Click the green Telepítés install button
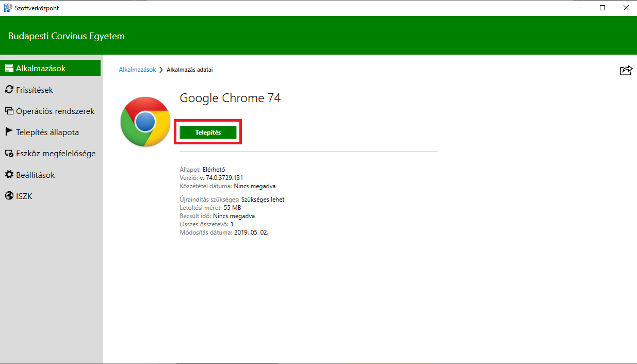This screenshot has width=637, height=364. (x=208, y=133)
